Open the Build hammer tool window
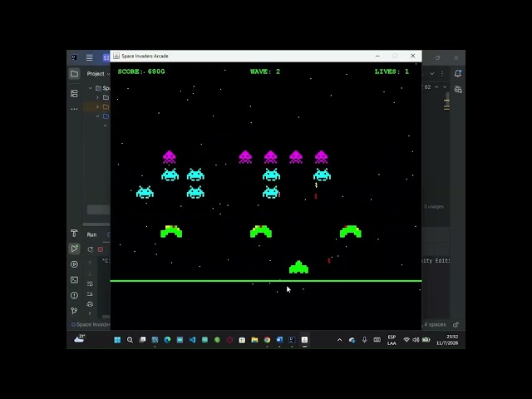The height and width of the screenshot is (399, 532). pyautogui.click(x=74, y=233)
